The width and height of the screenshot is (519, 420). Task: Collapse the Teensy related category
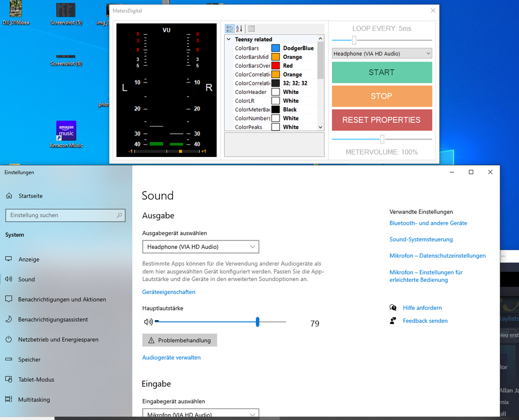[x=229, y=39]
